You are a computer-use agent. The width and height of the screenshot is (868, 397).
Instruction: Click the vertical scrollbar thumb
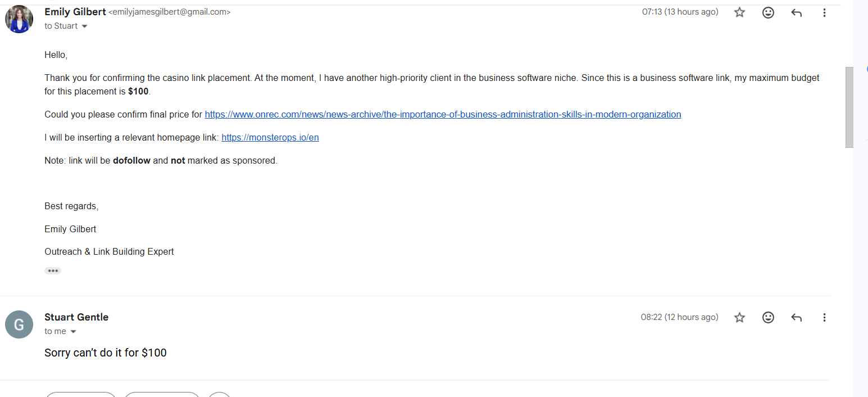click(x=849, y=107)
